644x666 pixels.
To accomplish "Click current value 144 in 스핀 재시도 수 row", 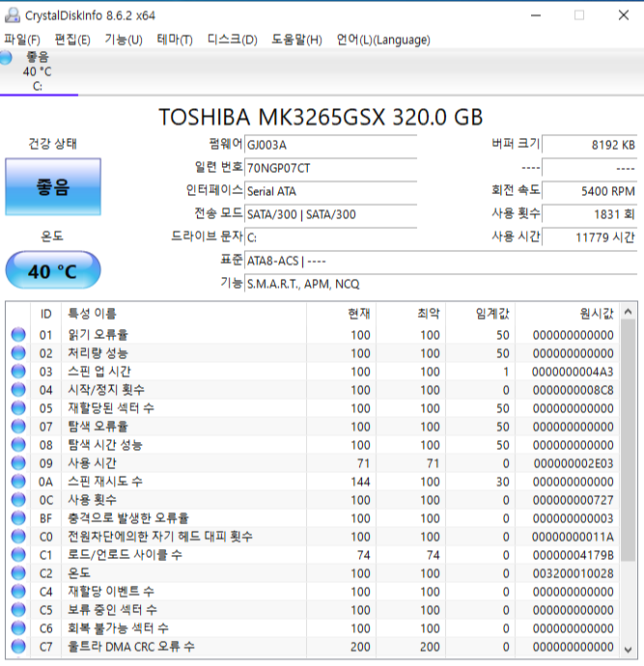I will tap(360, 482).
